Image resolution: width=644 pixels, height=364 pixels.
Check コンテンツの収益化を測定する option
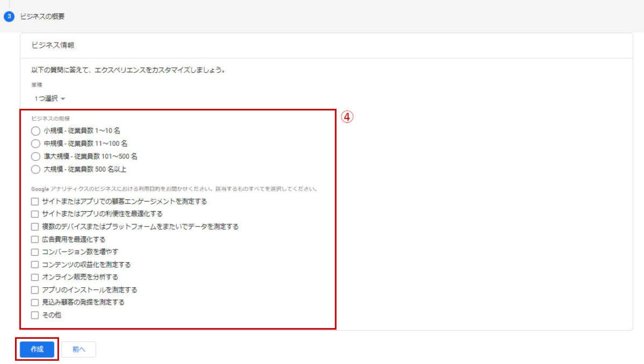coord(35,265)
